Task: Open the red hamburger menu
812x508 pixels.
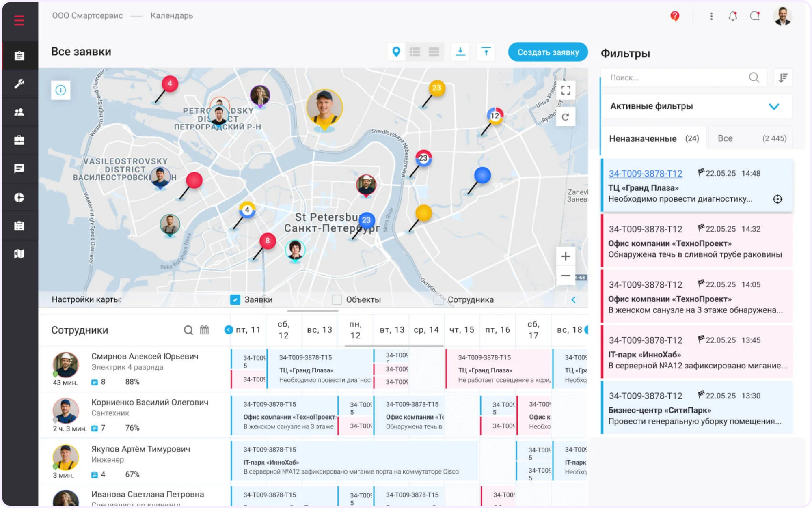Action: 19,20
